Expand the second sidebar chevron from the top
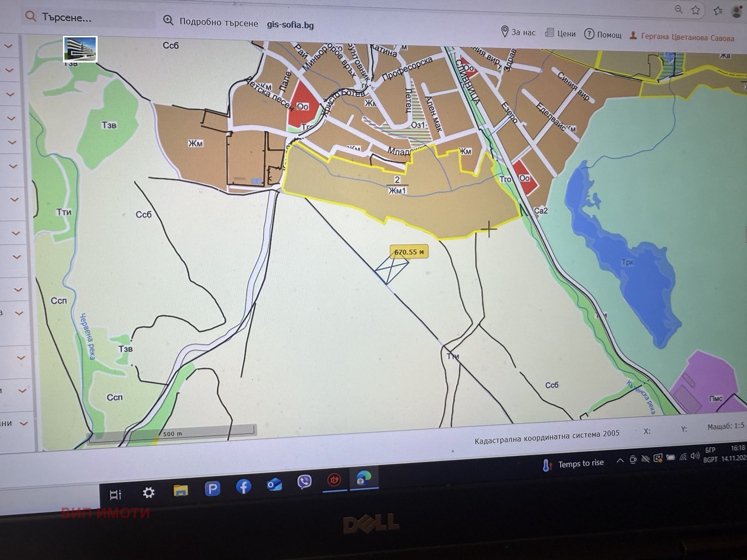The image size is (747, 560). 9,70
